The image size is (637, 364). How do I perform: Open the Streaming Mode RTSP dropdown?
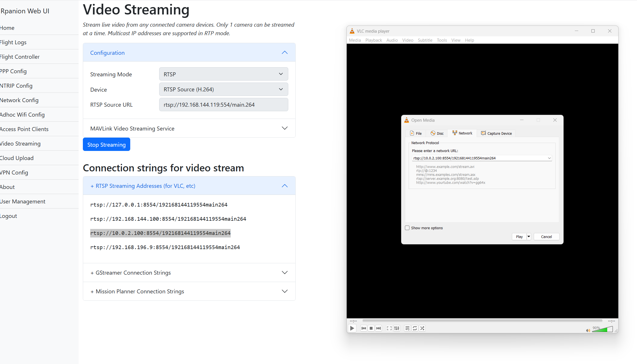point(224,74)
